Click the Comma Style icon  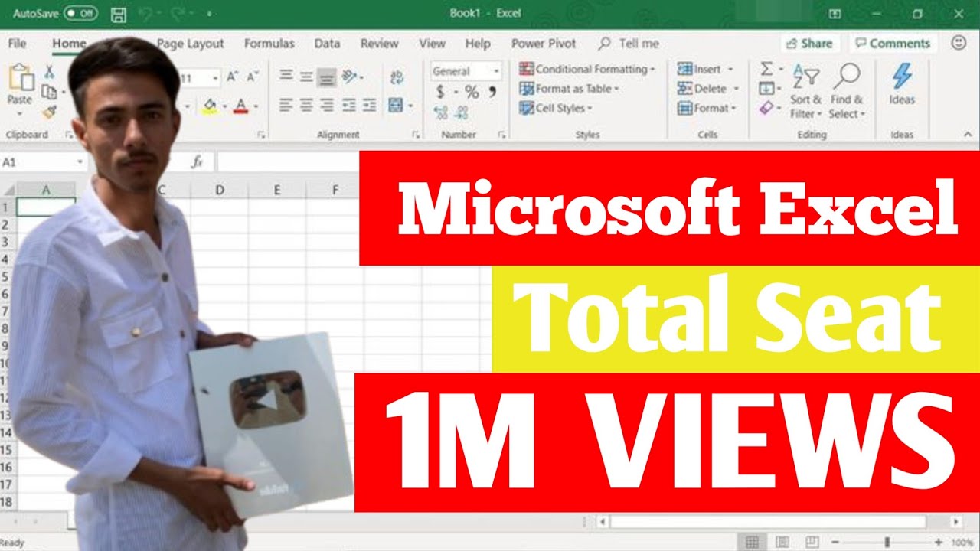pyautogui.click(x=492, y=92)
